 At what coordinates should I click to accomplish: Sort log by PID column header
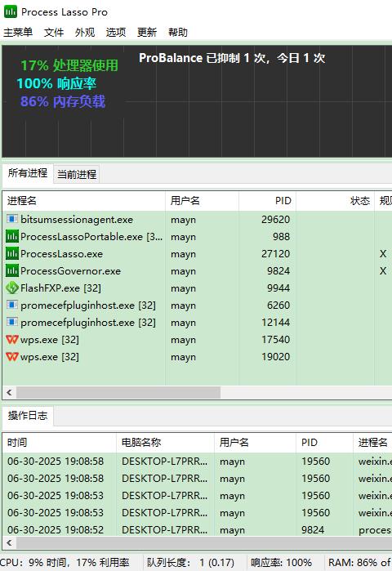[324, 443]
